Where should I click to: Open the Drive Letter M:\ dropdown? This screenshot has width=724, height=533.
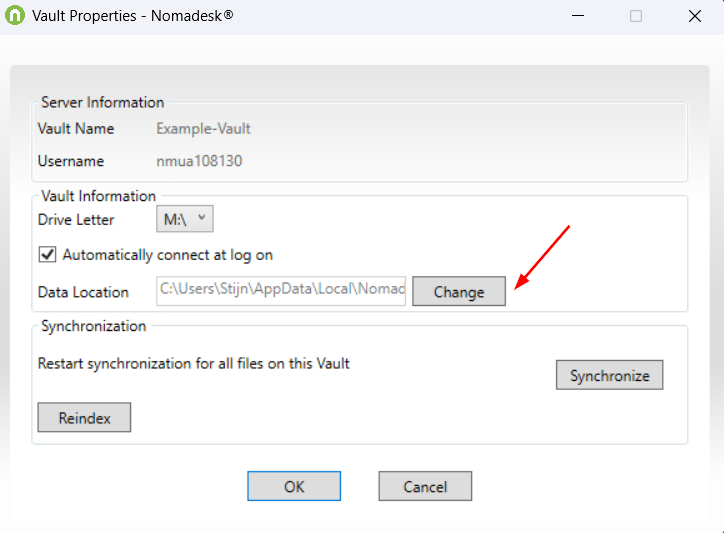point(185,219)
